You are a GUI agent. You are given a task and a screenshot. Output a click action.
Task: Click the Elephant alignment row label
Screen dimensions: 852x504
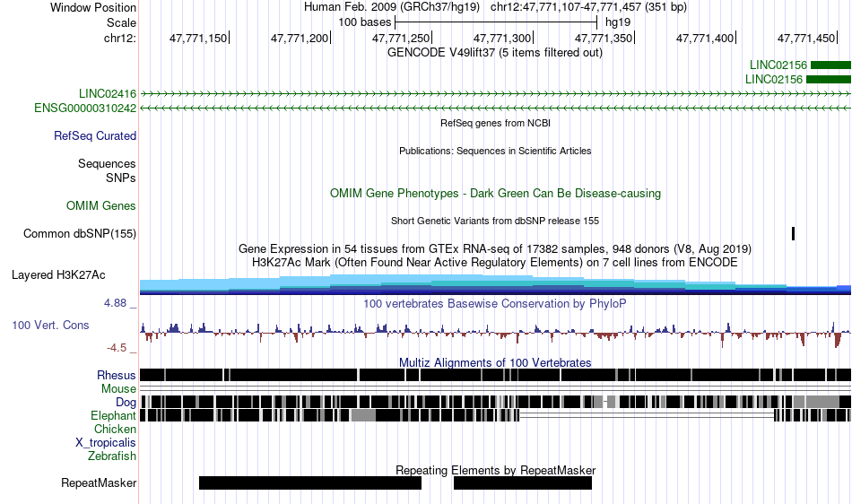[113, 416]
